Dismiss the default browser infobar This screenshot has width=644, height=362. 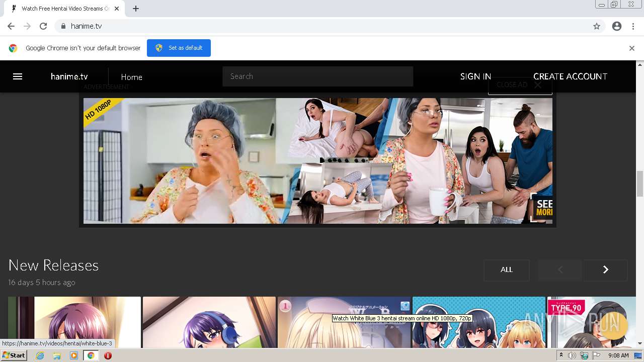[632, 48]
